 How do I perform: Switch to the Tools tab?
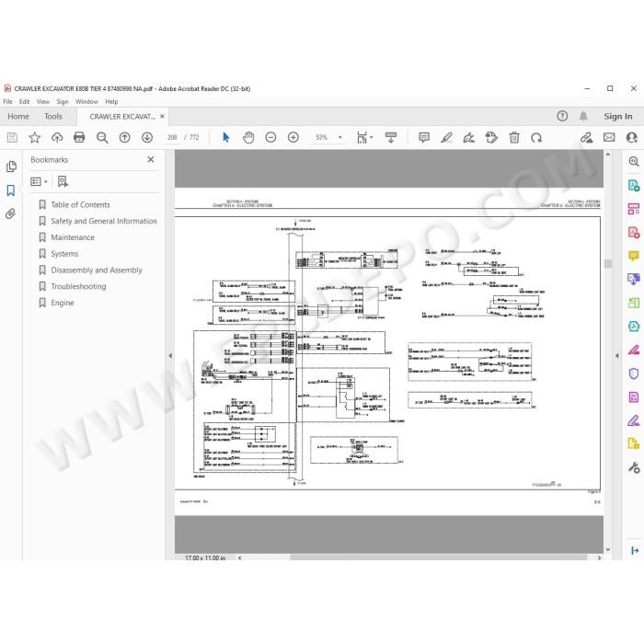[53, 116]
